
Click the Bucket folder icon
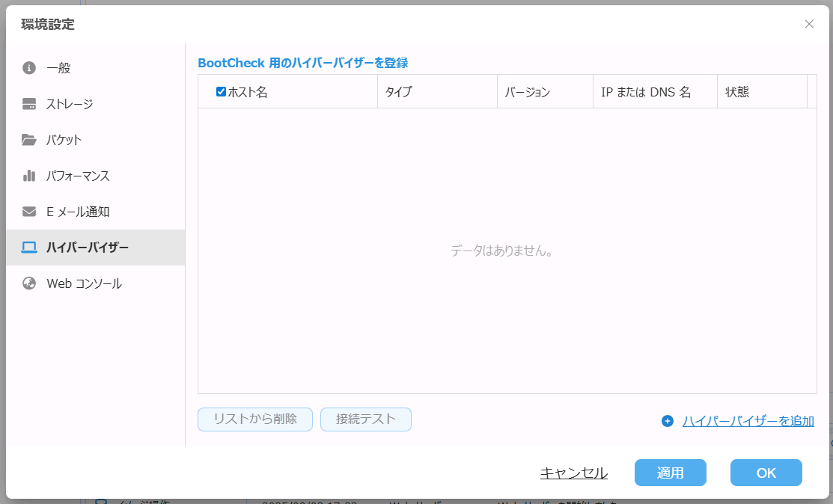(29, 140)
